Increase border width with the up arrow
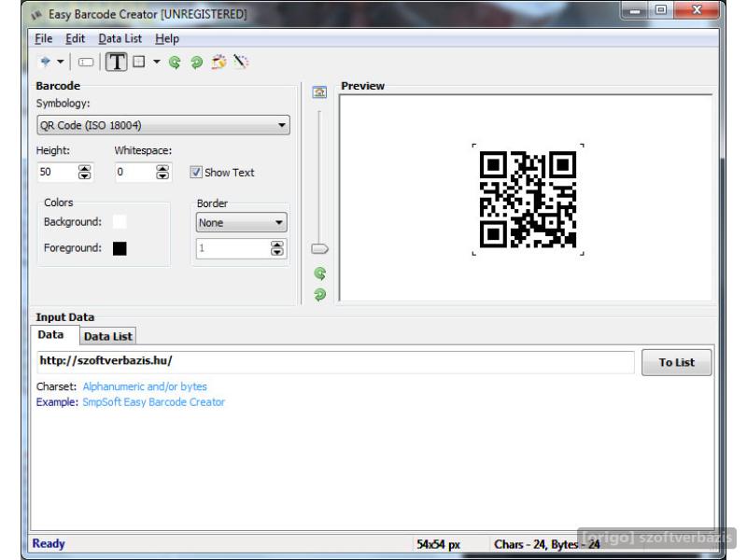This screenshot has width=747, height=560. point(276,245)
